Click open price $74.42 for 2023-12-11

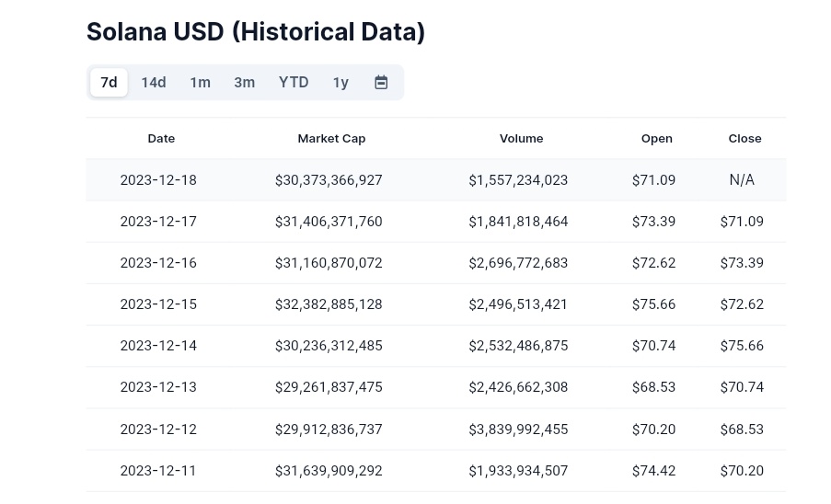coord(654,471)
